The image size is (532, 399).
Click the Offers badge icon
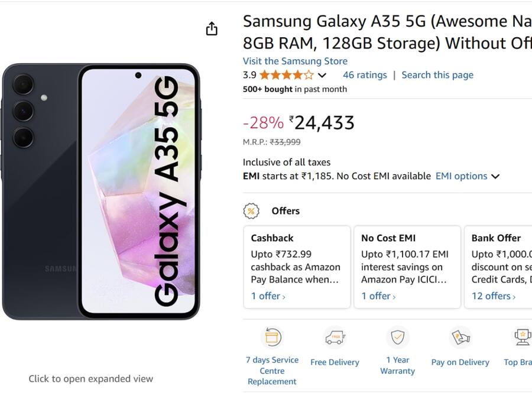click(251, 210)
